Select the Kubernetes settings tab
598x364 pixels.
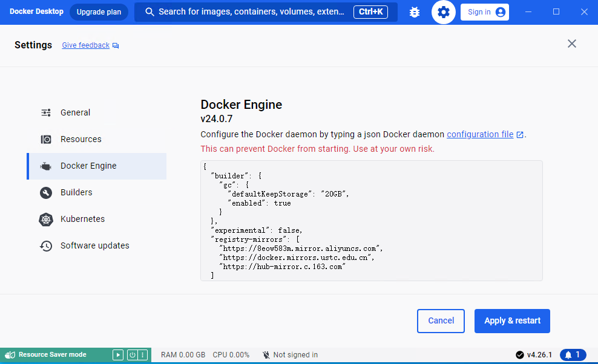point(96,219)
